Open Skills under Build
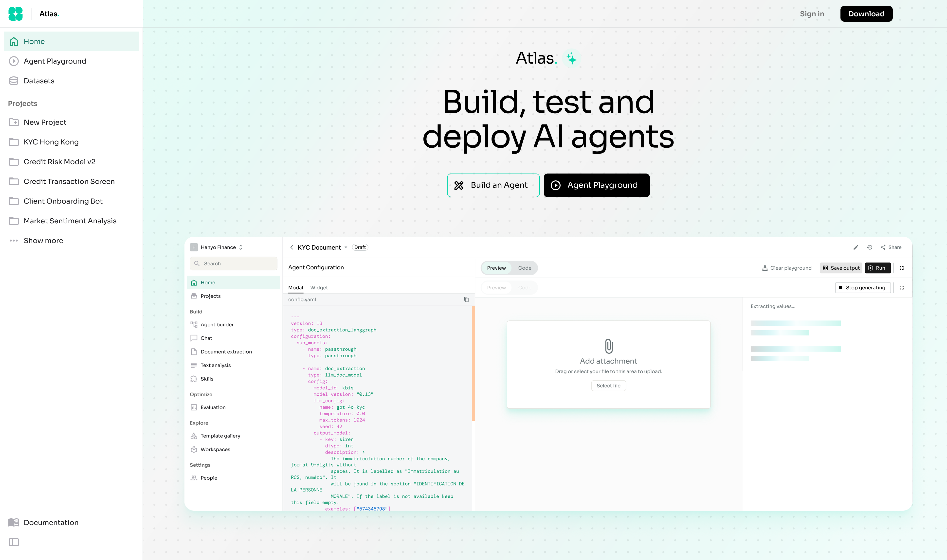This screenshot has height=560, width=947. click(x=233, y=379)
